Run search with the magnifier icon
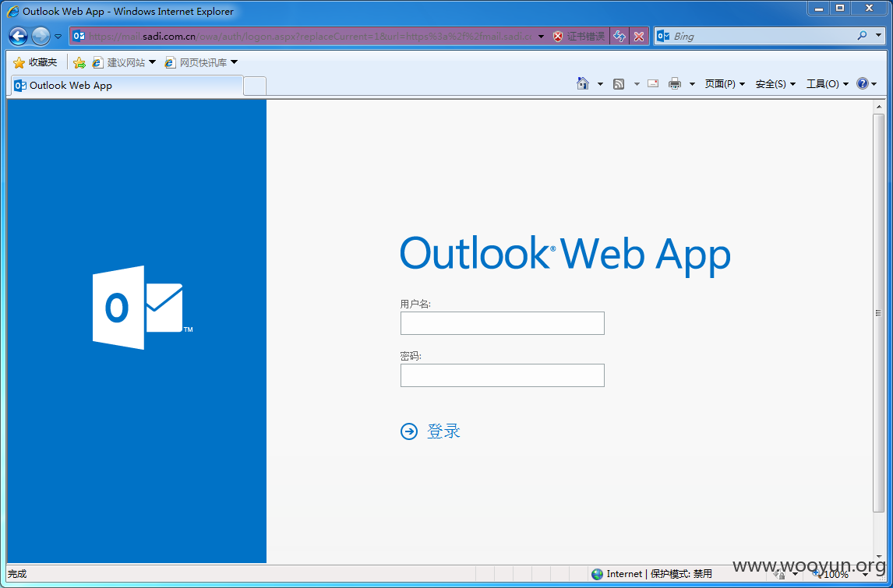 click(x=863, y=36)
